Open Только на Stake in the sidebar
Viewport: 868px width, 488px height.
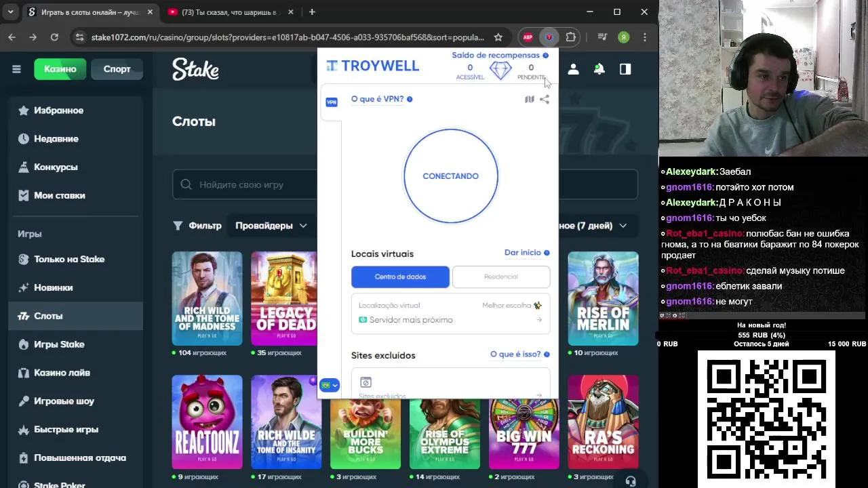[75, 260]
